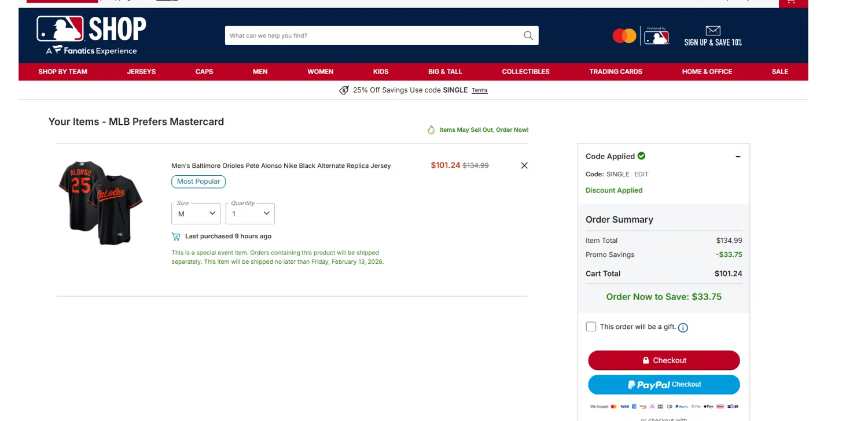Open Shop By Team menu

pyautogui.click(x=62, y=72)
